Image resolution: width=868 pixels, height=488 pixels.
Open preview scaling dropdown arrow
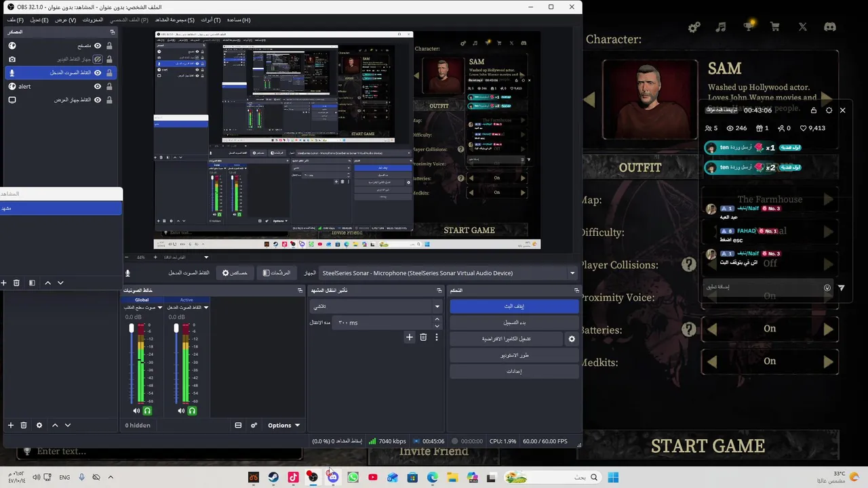coord(206,257)
